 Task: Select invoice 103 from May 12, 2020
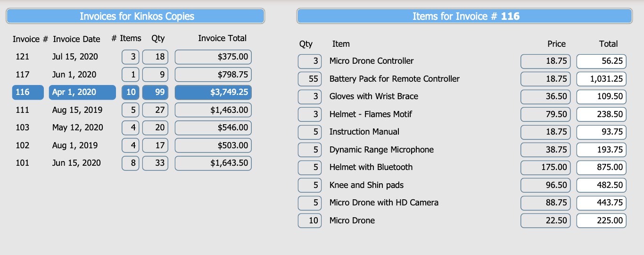pyautogui.click(x=132, y=127)
